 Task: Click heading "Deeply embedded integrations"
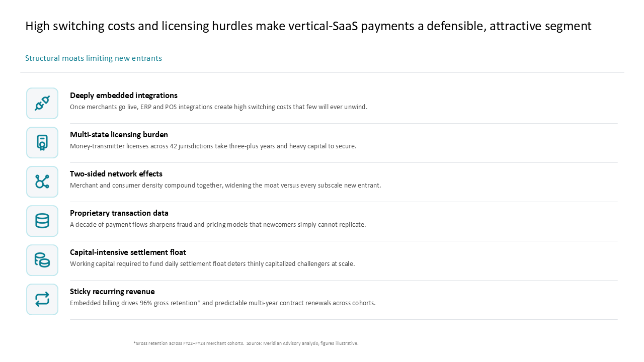[x=124, y=96]
